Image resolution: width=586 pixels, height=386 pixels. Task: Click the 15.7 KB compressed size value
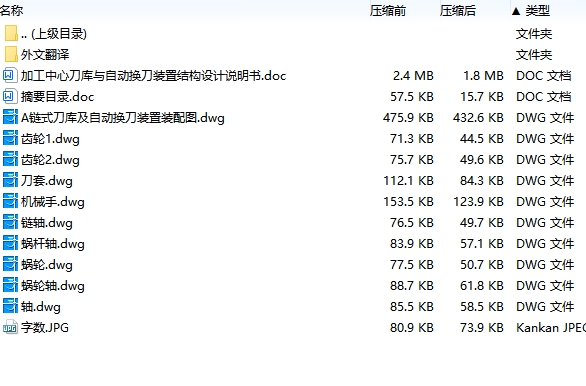(482, 97)
